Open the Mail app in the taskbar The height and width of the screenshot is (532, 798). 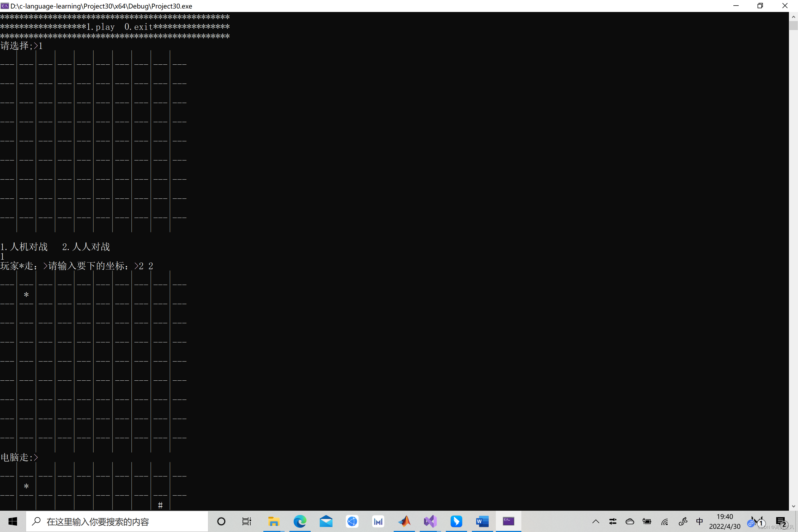coord(326,521)
